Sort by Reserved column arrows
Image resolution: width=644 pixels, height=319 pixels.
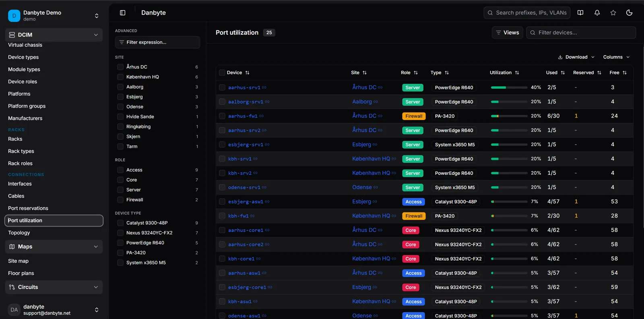click(599, 72)
